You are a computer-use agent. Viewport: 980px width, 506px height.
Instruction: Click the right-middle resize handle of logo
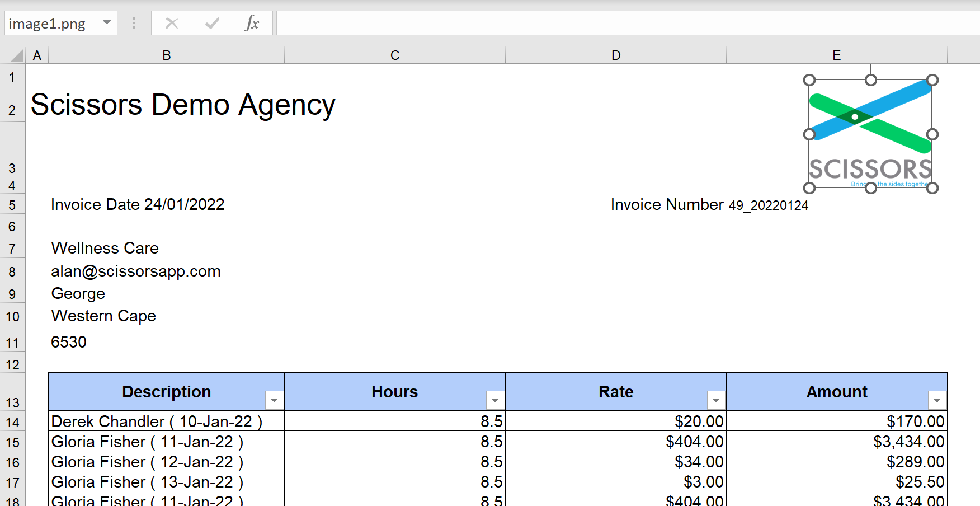932,134
